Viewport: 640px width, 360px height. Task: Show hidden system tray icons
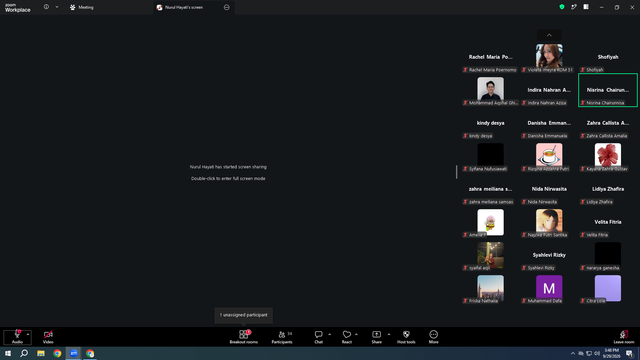tap(573, 353)
